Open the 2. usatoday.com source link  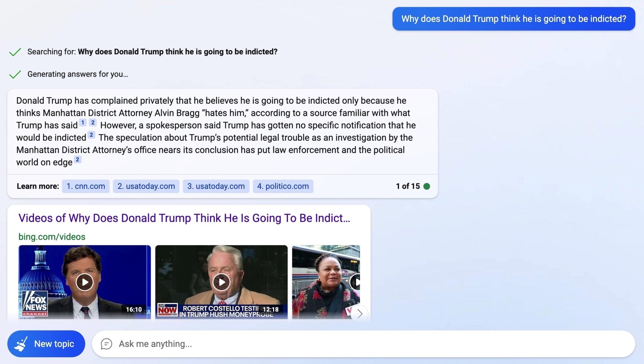point(146,186)
